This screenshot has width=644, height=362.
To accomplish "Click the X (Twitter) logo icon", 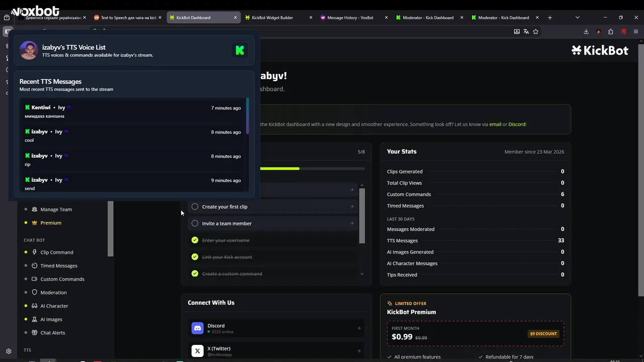I will pos(197,351).
